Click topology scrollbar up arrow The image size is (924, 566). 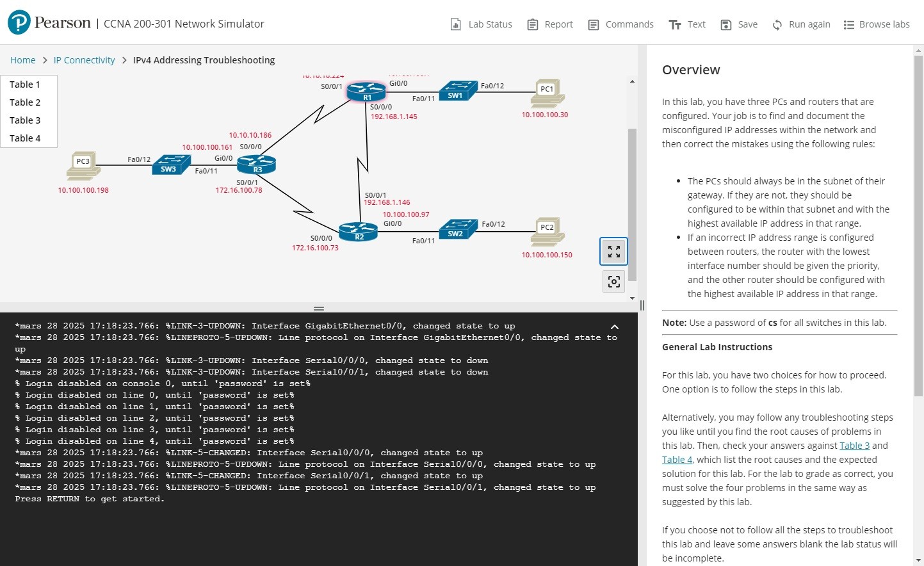(633, 82)
